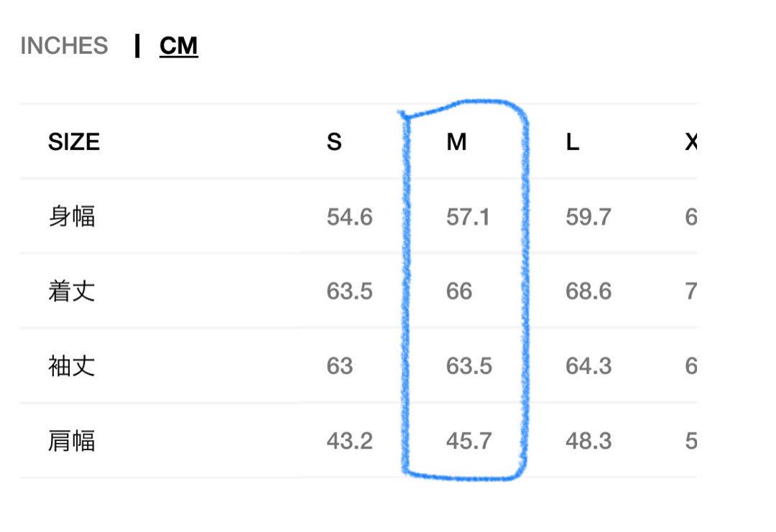Viewport: 776px width, 532px height.
Task: Switch units to INCHES
Action: [64, 46]
